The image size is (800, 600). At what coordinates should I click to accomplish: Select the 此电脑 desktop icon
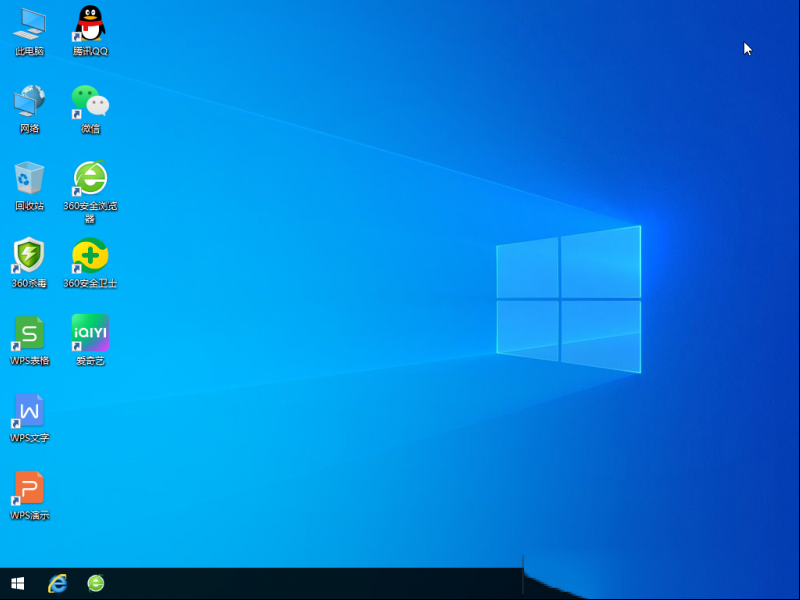[x=29, y=31]
